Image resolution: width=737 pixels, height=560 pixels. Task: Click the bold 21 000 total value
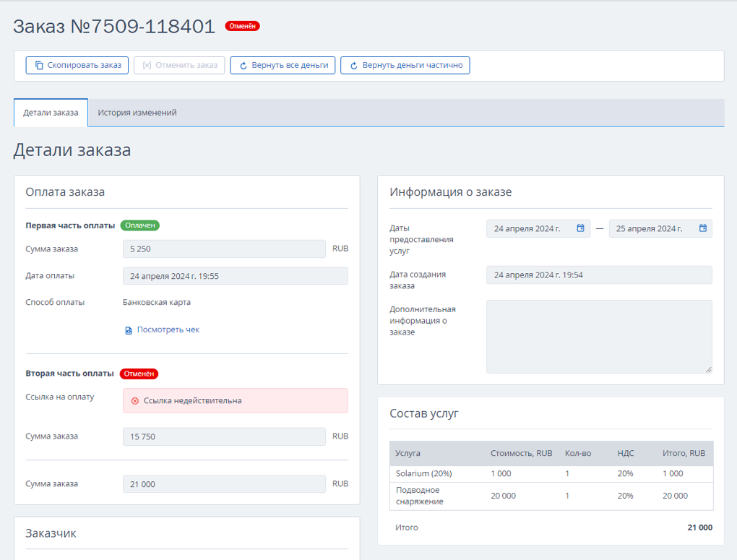[700, 527]
